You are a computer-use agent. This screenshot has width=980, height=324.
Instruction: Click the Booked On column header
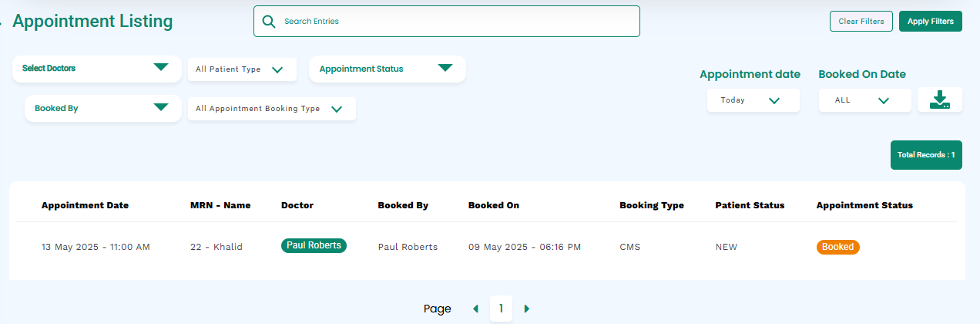click(x=494, y=205)
